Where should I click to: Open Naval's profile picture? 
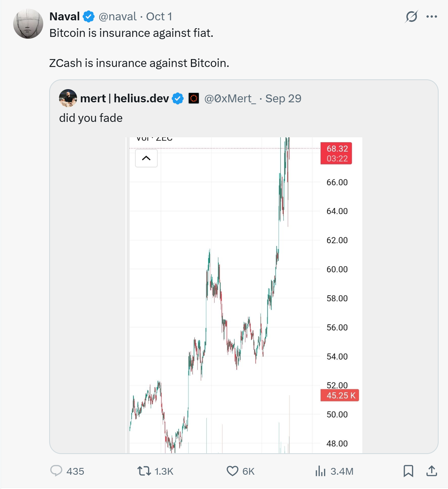pyautogui.click(x=28, y=24)
